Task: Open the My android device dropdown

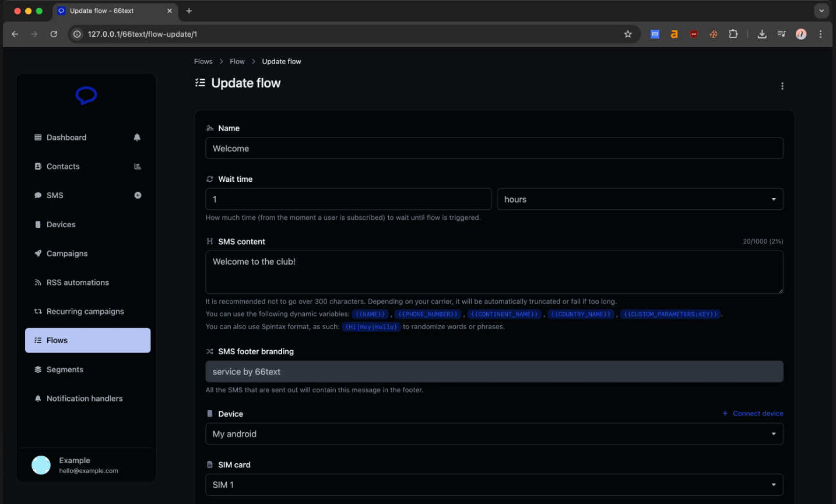Action: [494, 434]
